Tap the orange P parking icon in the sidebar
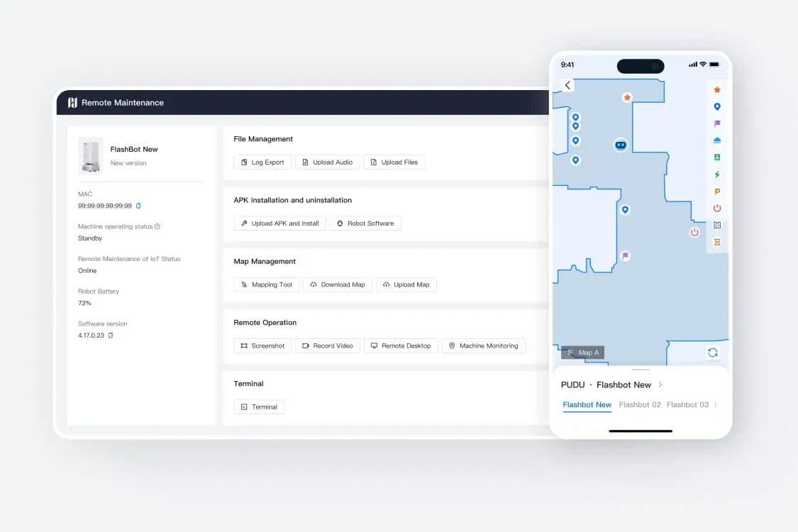The height and width of the screenshot is (532, 798). click(717, 192)
